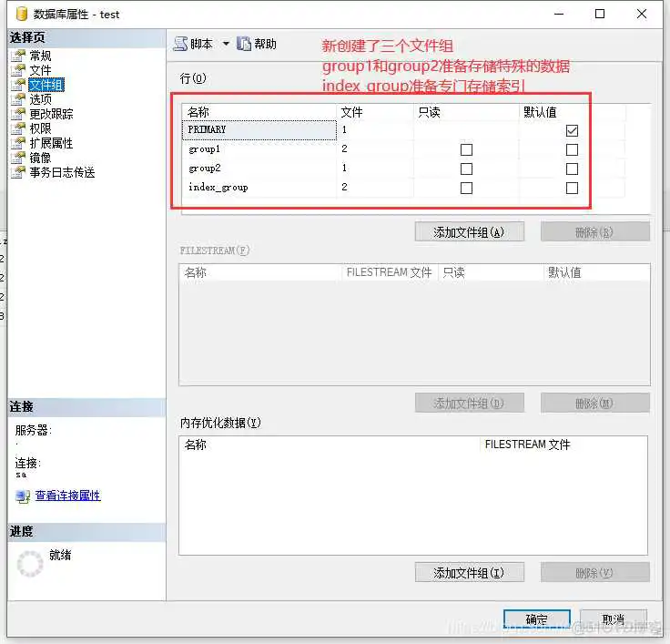Click the 文件组 page icon

click(x=18, y=85)
